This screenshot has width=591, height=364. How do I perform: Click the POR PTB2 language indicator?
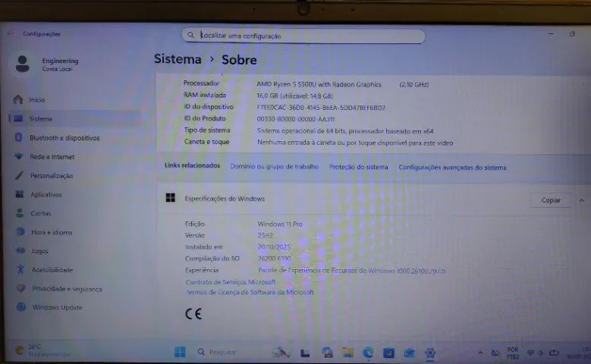513,353
